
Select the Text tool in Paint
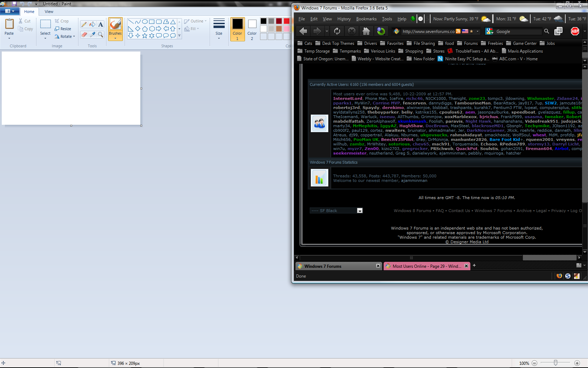click(x=100, y=25)
